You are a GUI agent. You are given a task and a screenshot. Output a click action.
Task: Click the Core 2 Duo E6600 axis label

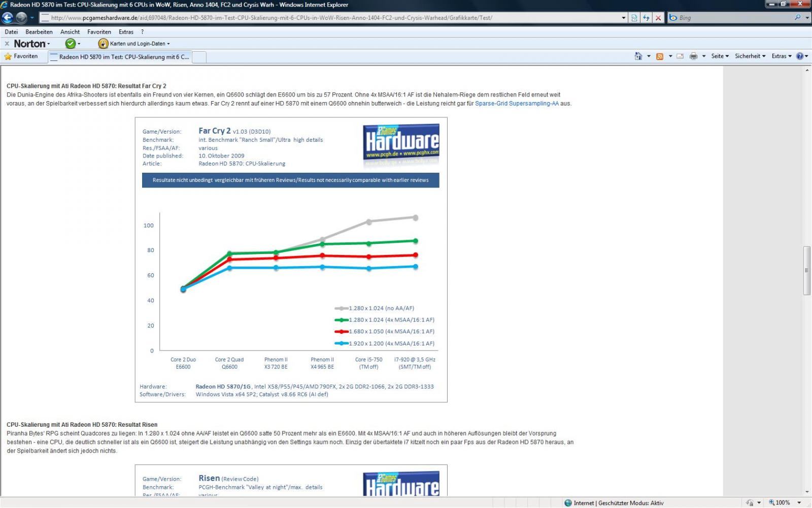[x=183, y=363]
